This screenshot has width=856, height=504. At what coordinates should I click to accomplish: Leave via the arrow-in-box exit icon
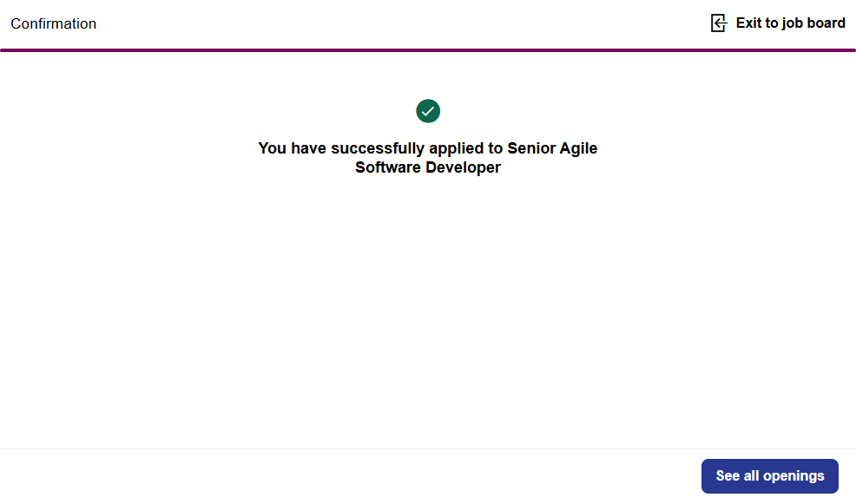tap(718, 23)
